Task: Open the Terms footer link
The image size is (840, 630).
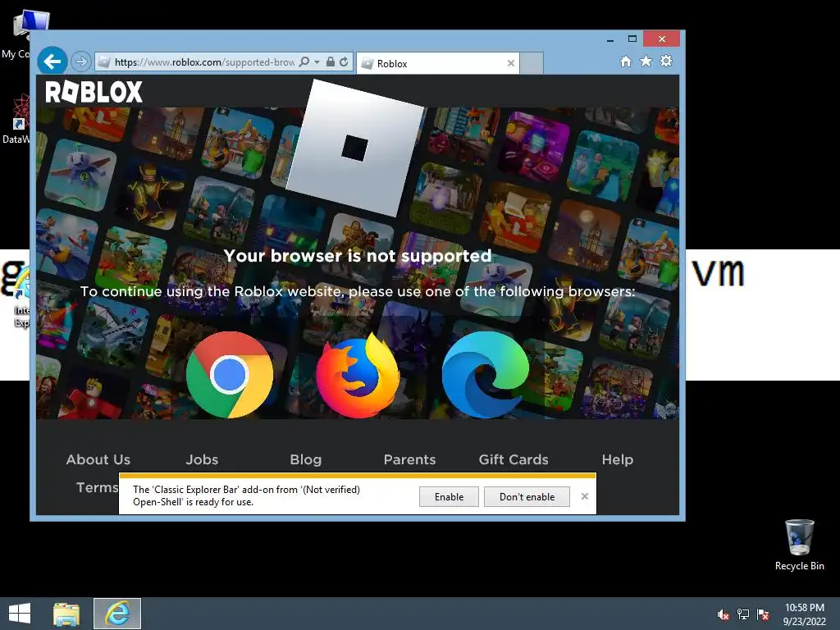Action: coord(97,487)
